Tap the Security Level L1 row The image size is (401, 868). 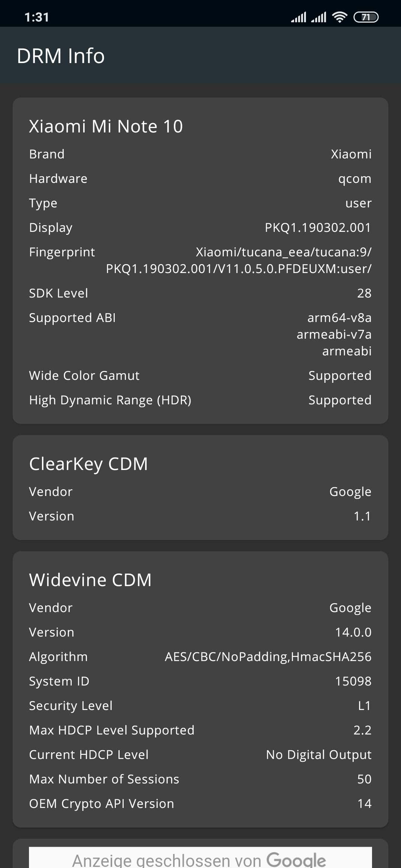coord(200,706)
